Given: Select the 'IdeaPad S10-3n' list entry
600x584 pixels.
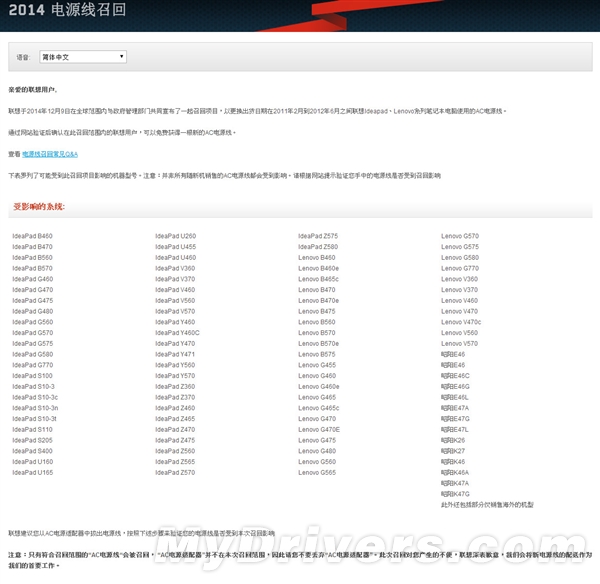Looking at the screenshot, I should (35, 408).
